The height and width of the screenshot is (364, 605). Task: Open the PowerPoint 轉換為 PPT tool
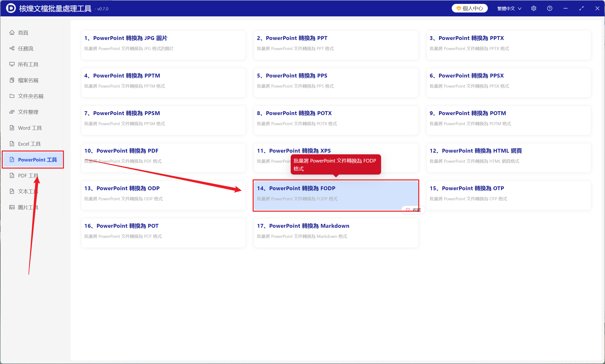336,45
